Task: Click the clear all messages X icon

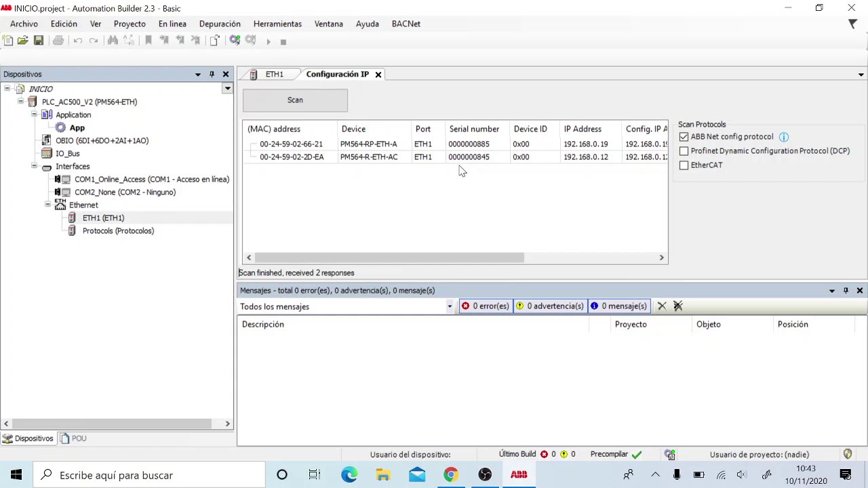Action: point(662,306)
